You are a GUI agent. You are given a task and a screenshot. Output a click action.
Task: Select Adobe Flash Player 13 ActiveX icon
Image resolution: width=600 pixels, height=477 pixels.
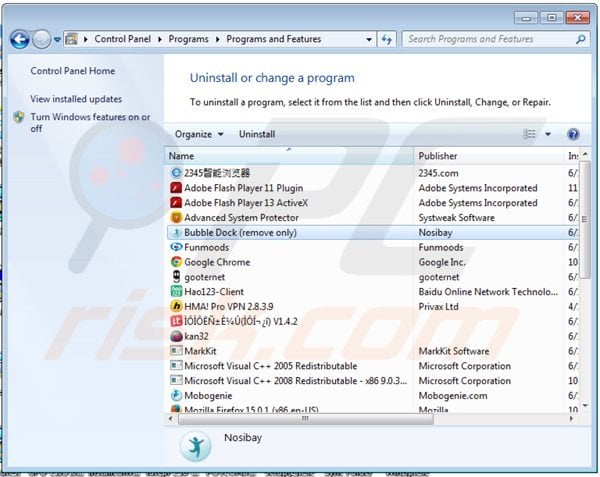tap(176, 203)
